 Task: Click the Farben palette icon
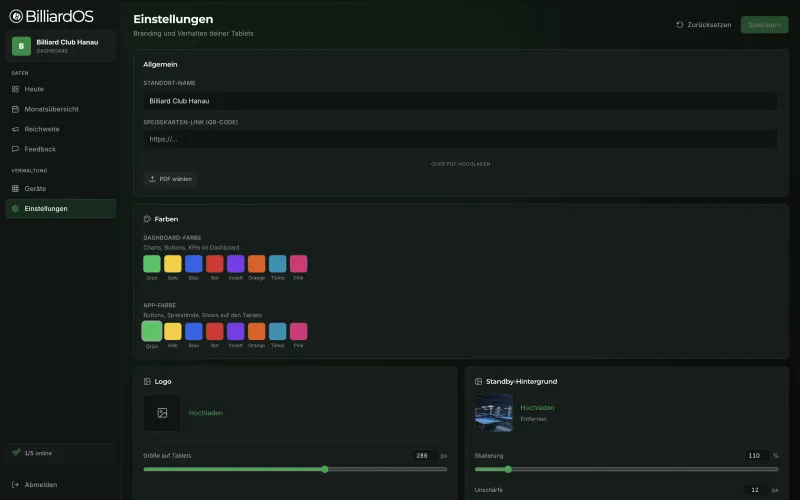tap(147, 219)
